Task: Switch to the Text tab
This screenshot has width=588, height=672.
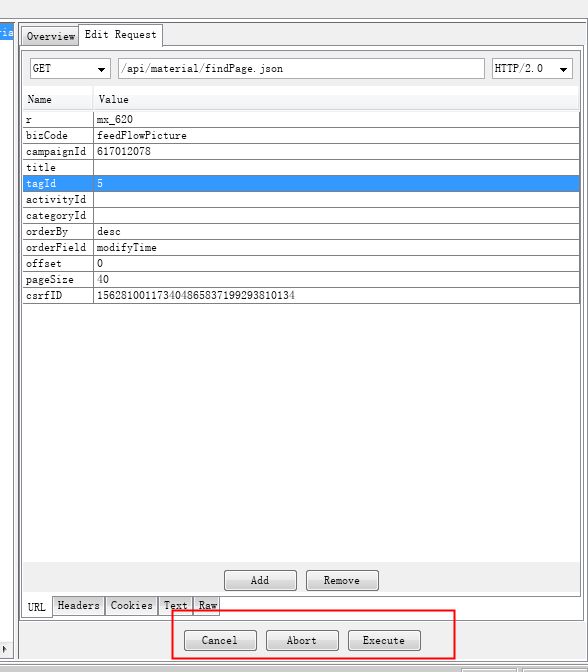Action: pyautogui.click(x=175, y=606)
